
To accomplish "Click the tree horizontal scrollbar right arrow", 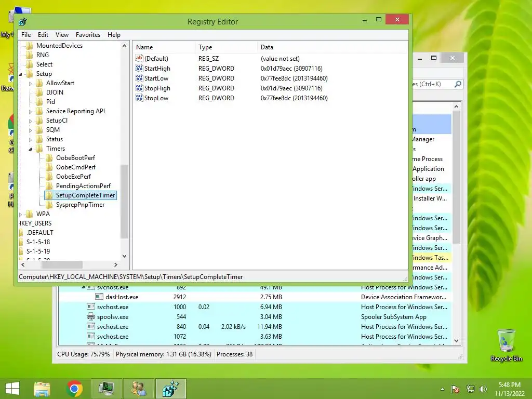I will (116, 264).
